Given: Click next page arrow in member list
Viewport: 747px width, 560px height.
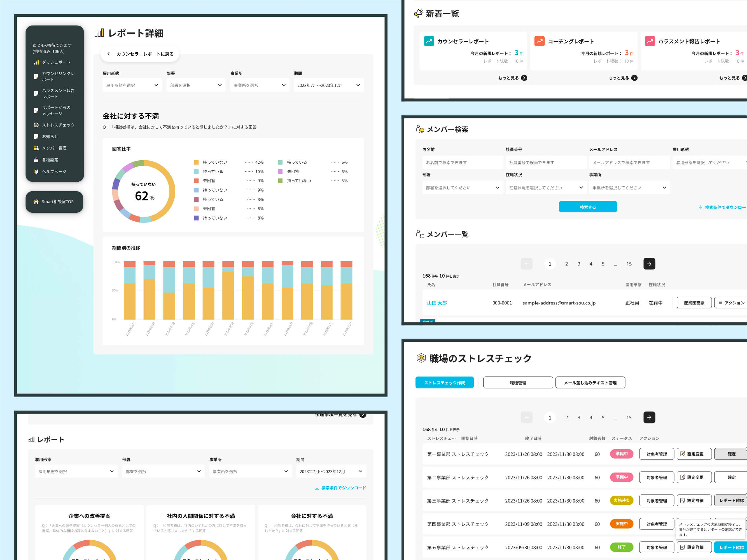Looking at the screenshot, I should [649, 264].
